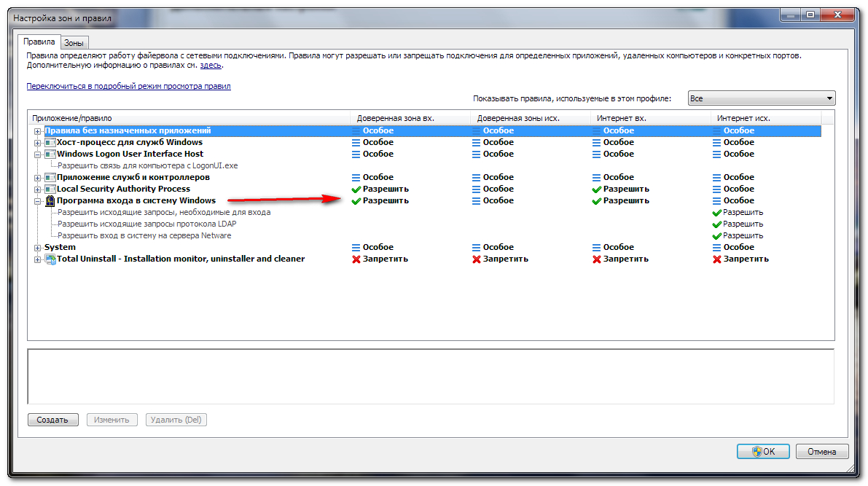Click the Программа входа в систему Windows icon
This screenshot has width=868, height=486.
(50, 200)
